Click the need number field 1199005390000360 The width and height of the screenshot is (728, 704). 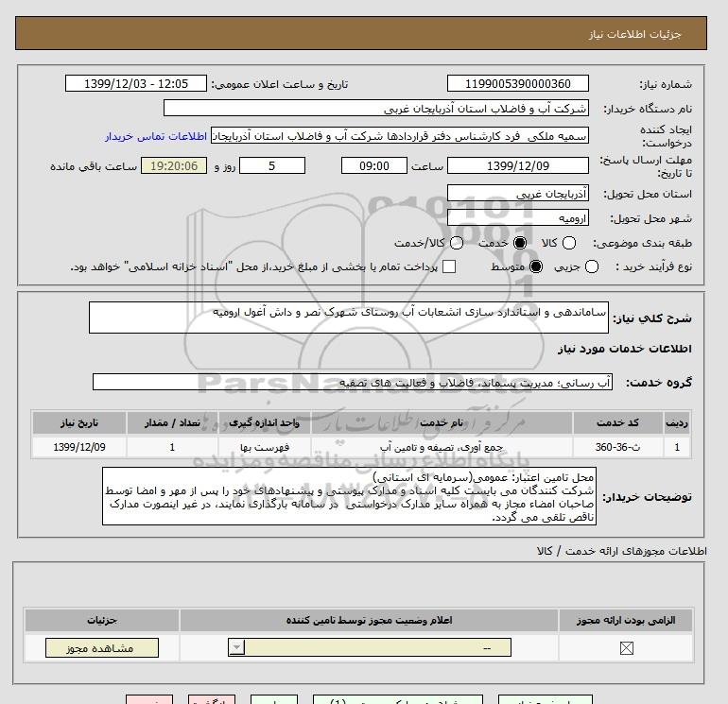pyautogui.click(x=518, y=84)
